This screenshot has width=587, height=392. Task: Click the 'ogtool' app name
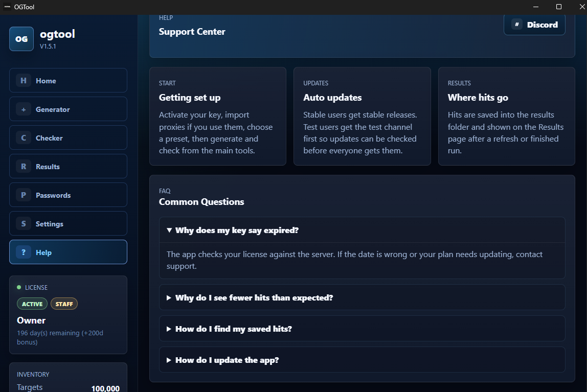coord(57,34)
